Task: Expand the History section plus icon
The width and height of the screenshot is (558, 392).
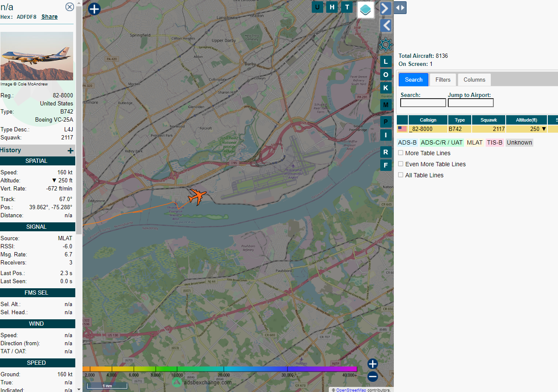Action: (70, 151)
